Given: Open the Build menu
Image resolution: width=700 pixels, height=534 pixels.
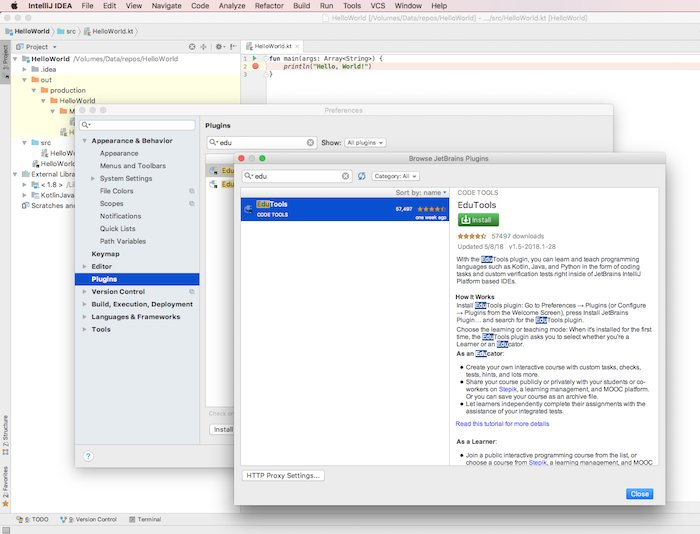Looking at the screenshot, I should coord(301,6).
